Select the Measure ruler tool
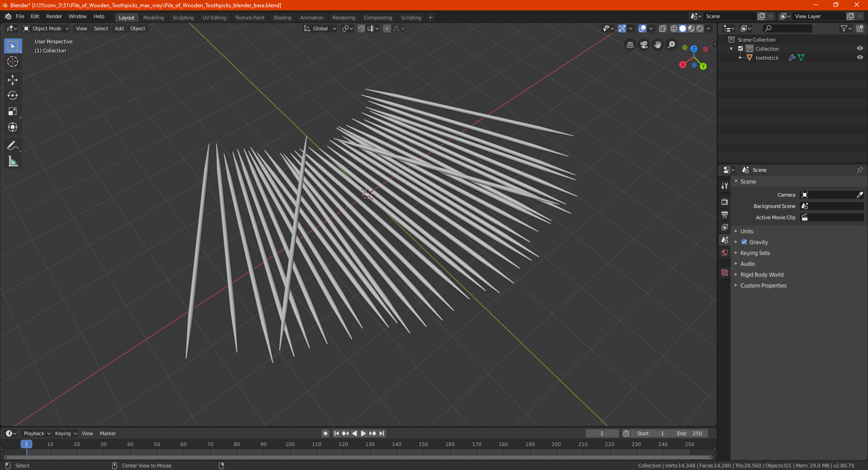The image size is (868, 470). pyautogui.click(x=13, y=161)
